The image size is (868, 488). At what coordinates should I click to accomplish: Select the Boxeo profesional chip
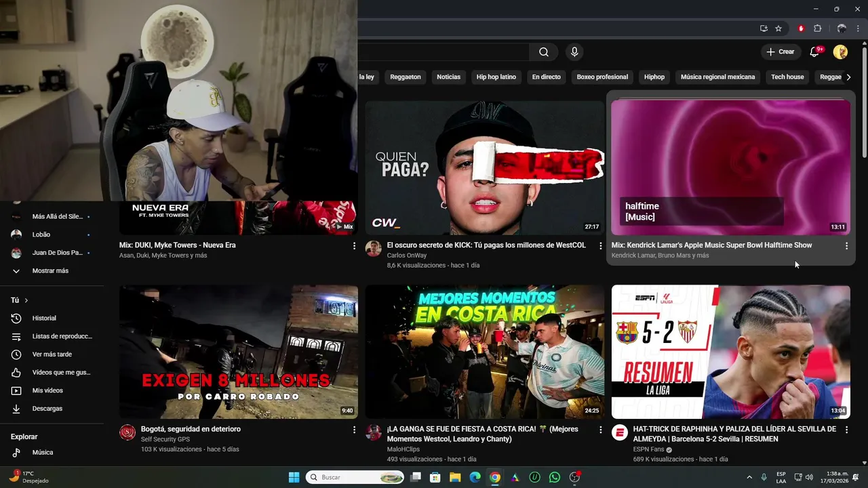(602, 77)
